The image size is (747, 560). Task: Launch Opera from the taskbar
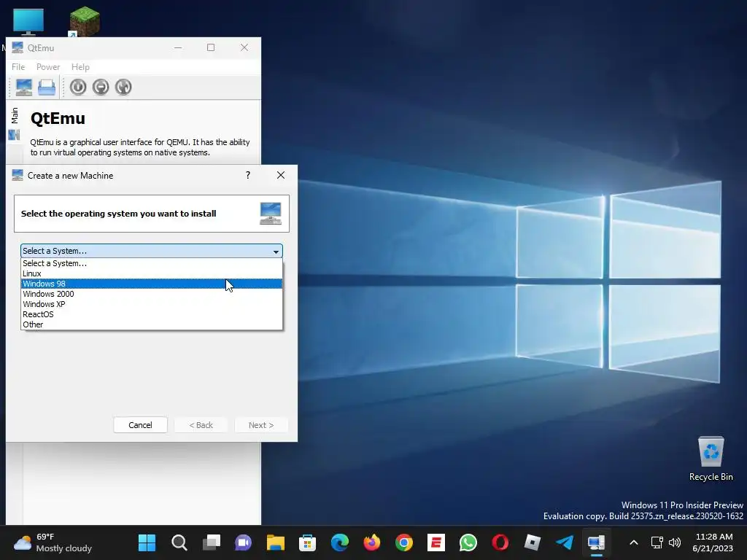tap(500, 542)
